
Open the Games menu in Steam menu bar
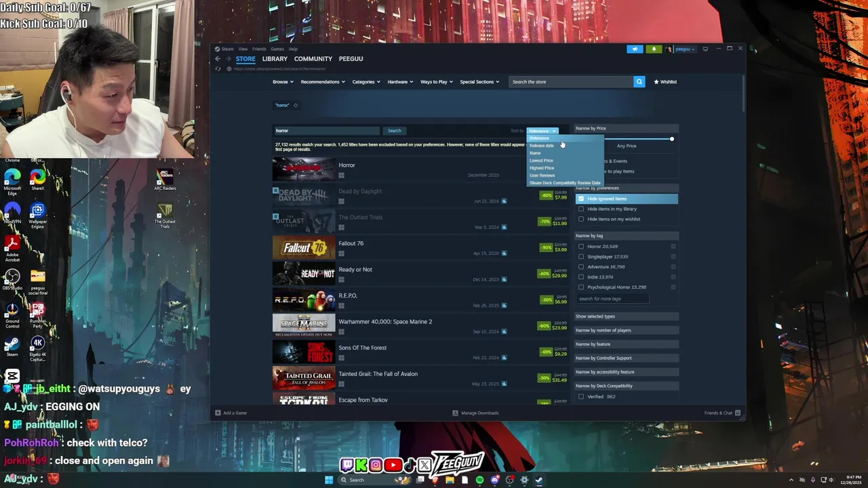coord(277,49)
